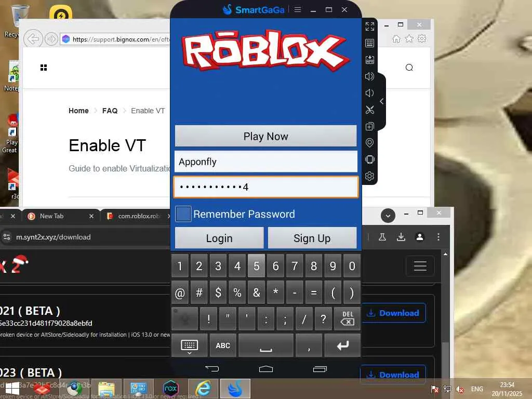Image resolution: width=532 pixels, height=399 pixels.
Task: Open the multi-instance icon in SmartGaGa sidebar
Action: pyautogui.click(x=370, y=127)
